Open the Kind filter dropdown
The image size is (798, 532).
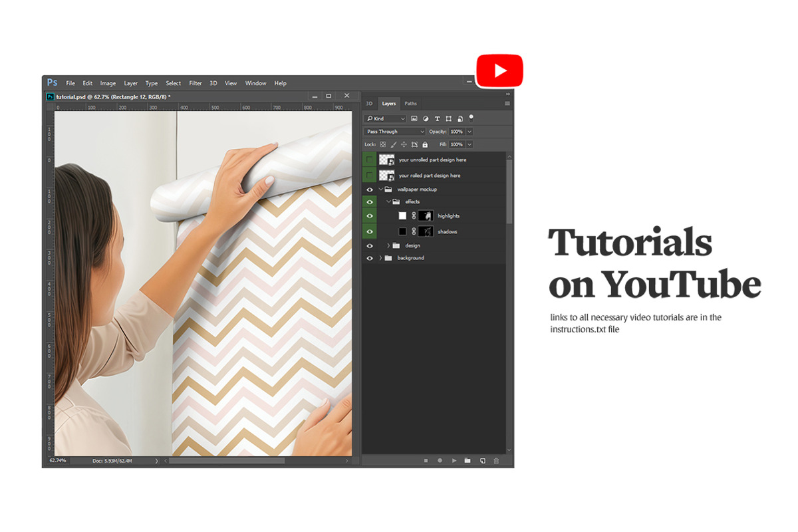point(386,118)
